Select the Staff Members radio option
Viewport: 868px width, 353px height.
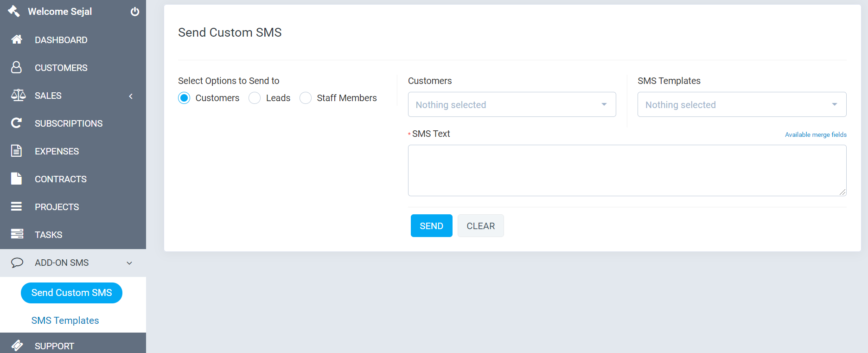[x=306, y=98]
